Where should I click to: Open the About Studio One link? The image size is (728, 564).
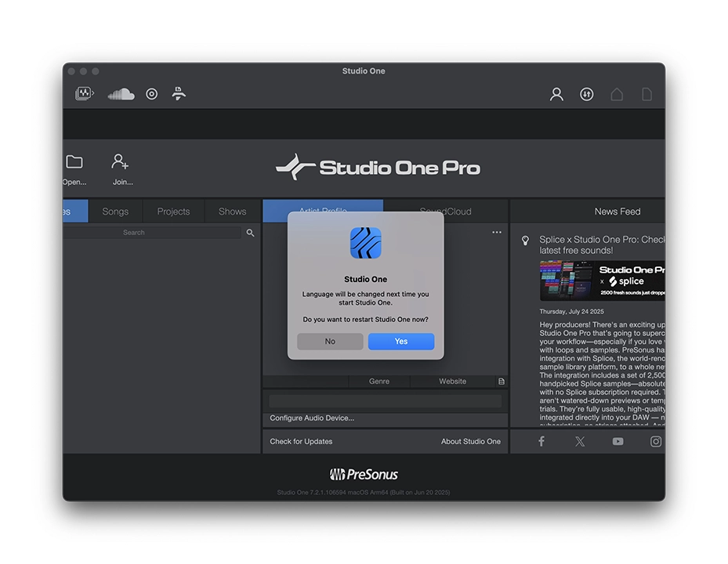point(470,442)
